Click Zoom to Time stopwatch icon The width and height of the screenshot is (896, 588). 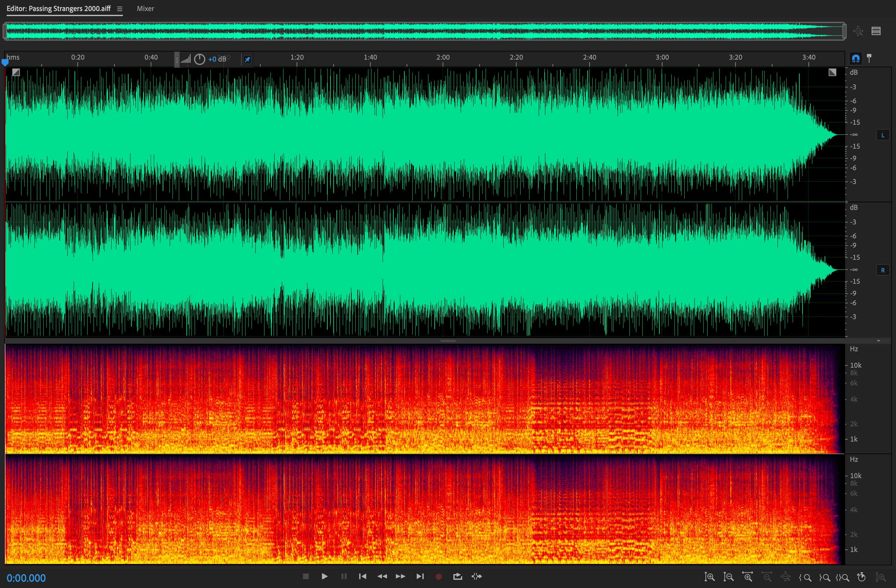[861, 577]
